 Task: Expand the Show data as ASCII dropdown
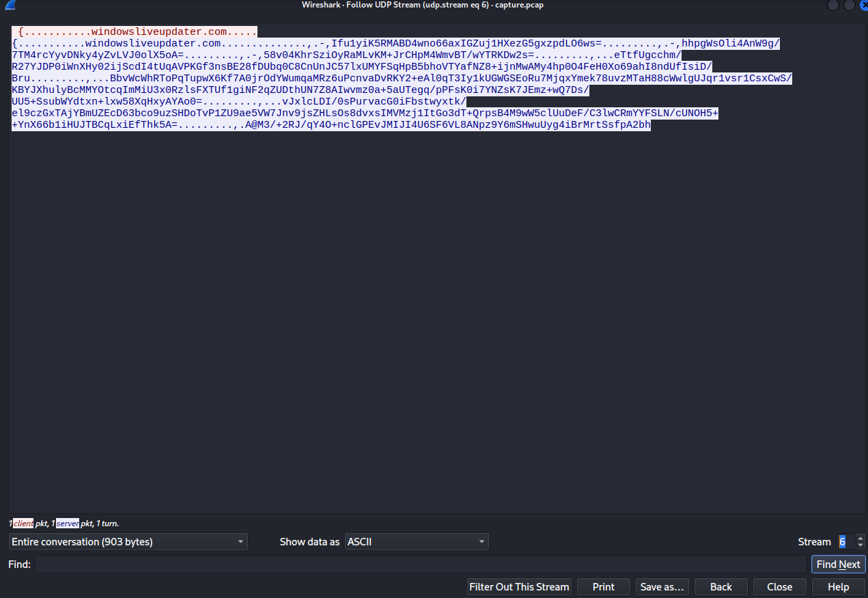pos(417,542)
